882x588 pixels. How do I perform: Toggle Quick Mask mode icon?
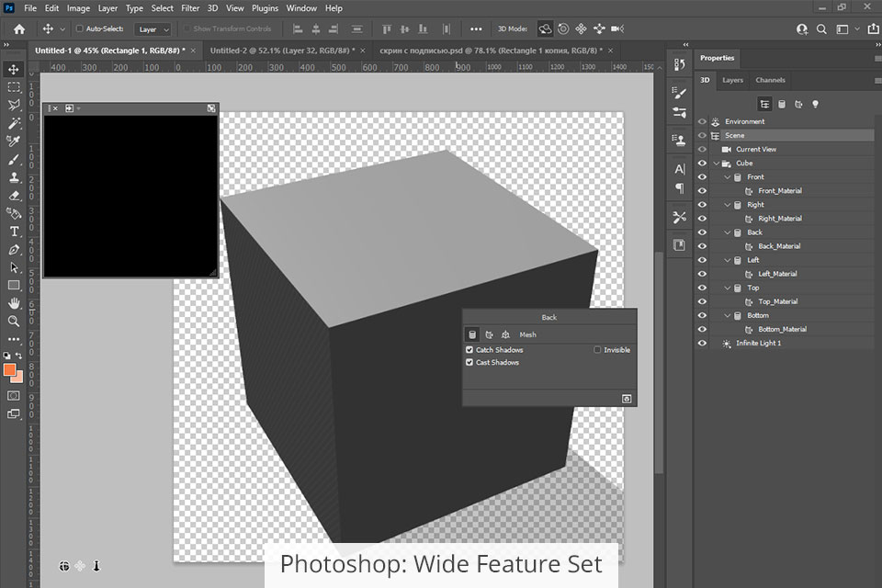pos(14,396)
